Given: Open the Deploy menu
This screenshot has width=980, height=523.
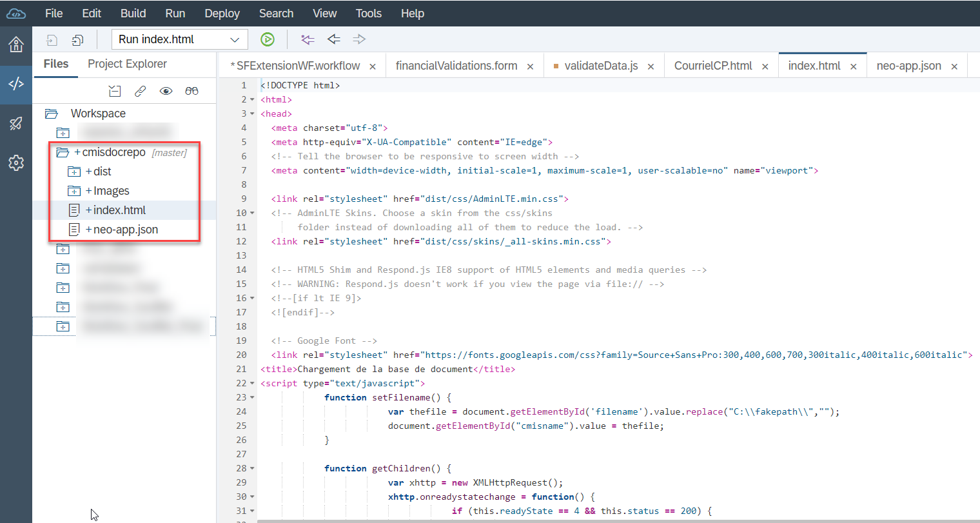Looking at the screenshot, I should pos(222,13).
